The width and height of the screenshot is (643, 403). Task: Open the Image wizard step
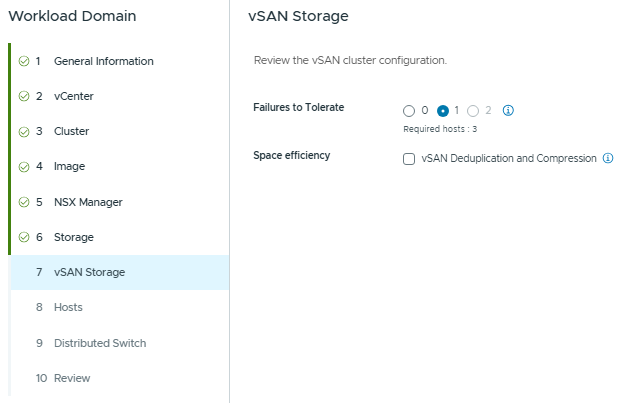69,166
